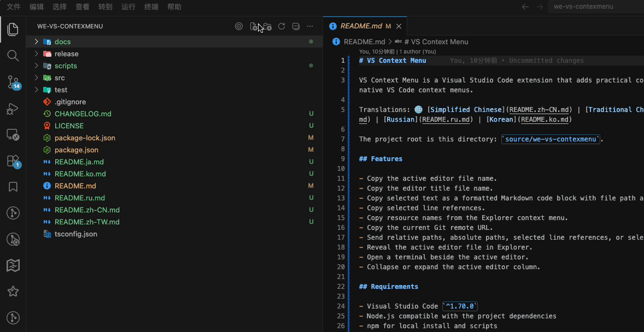Follow the README.zh-CN.md link in editor
Screen dimensions: 644x332
(539, 110)
